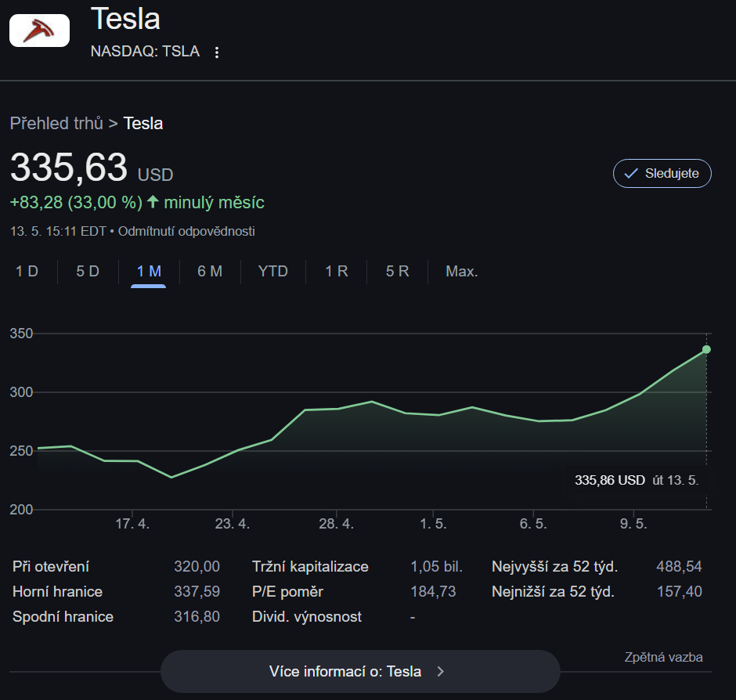Click the NASDAQ: TSLA ticker label
Viewport: 736px width, 700px height.
click(145, 51)
